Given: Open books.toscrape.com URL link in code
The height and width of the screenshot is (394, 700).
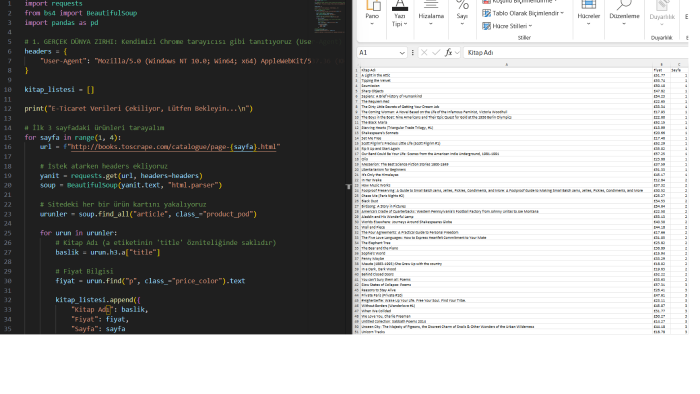Looking at the screenshot, I should tap(175, 147).
